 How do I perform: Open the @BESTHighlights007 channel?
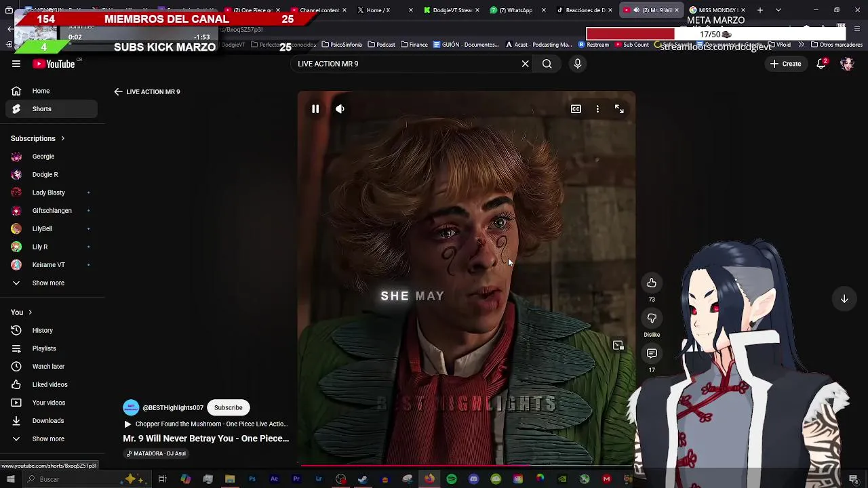173,407
